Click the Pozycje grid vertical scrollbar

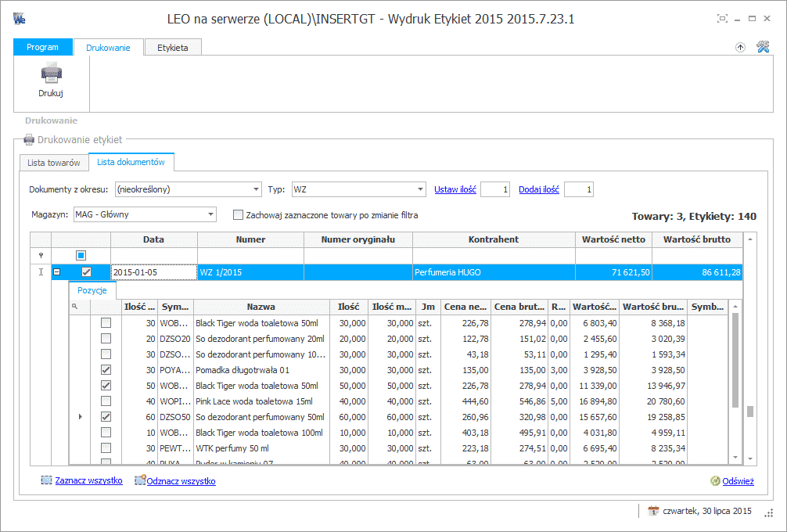click(735, 382)
